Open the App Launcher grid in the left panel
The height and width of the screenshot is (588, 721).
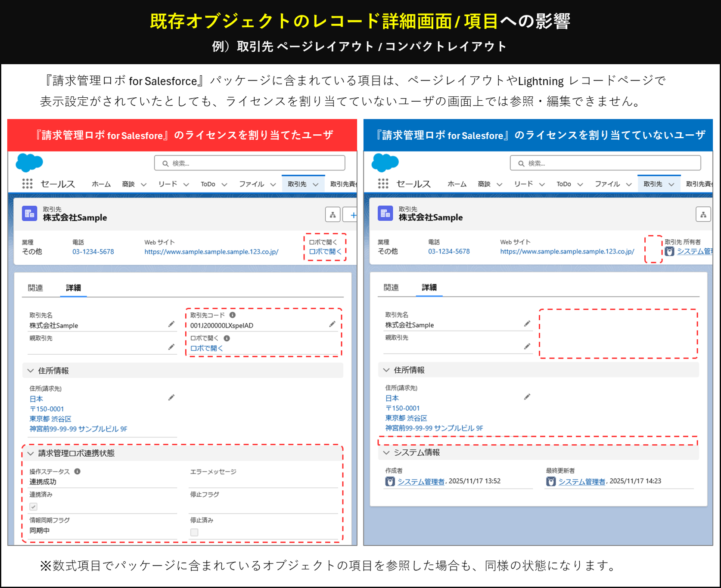click(x=27, y=184)
